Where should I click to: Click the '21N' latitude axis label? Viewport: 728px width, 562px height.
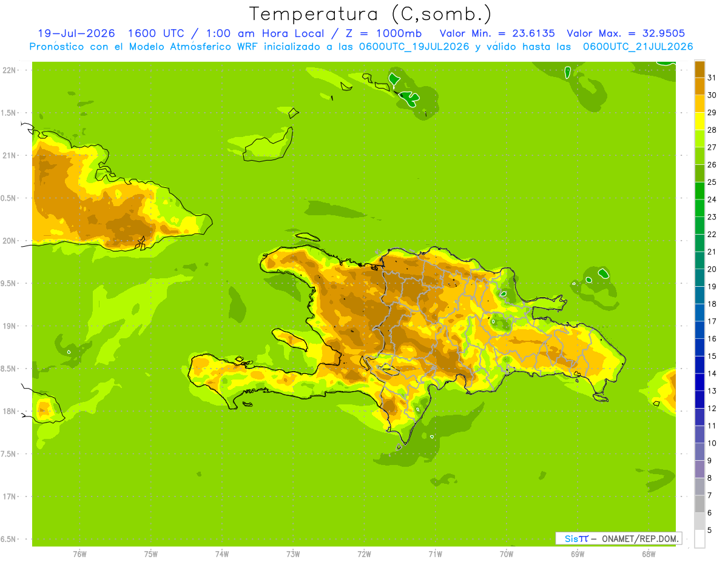pyautogui.click(x=10, y=155)
